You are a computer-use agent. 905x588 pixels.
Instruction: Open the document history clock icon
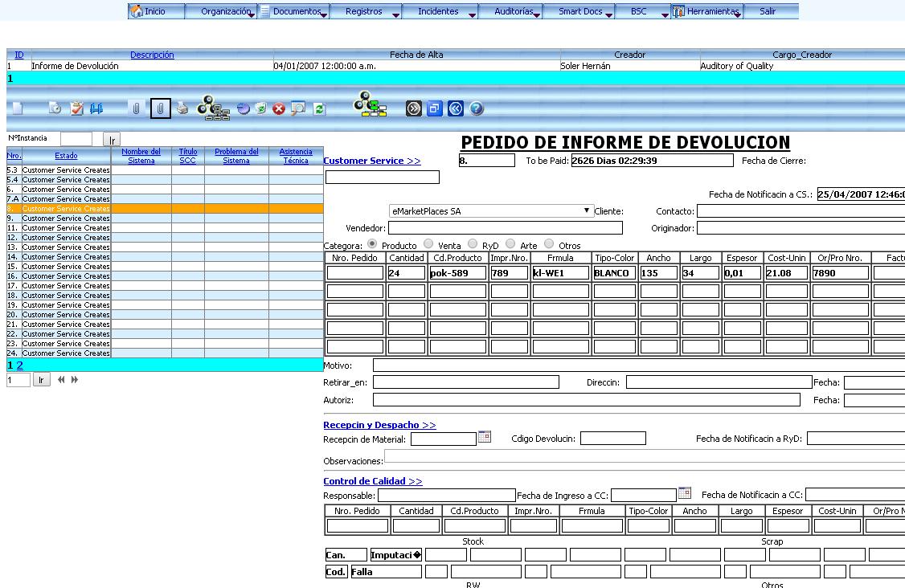coord(55,108)
